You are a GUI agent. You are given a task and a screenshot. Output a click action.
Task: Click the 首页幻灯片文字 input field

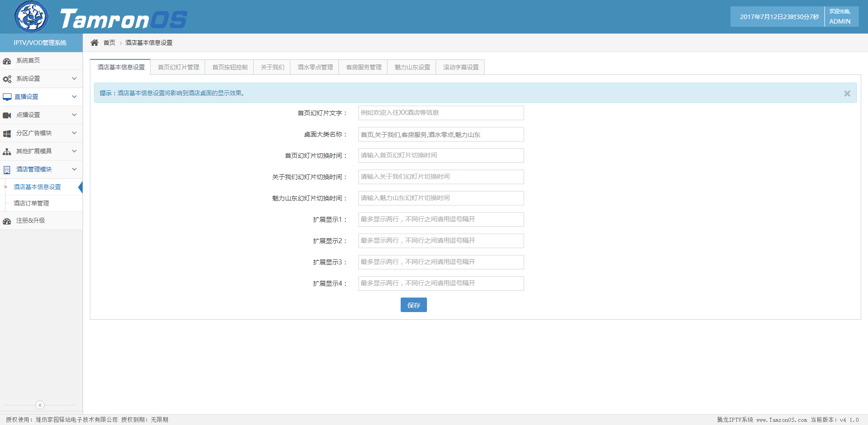(441, 113)
